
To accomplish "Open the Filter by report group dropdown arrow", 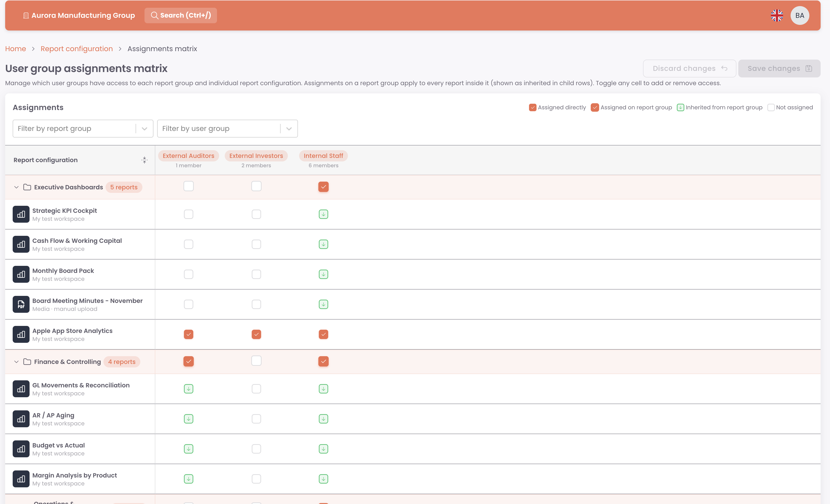I will click(145, 129).
